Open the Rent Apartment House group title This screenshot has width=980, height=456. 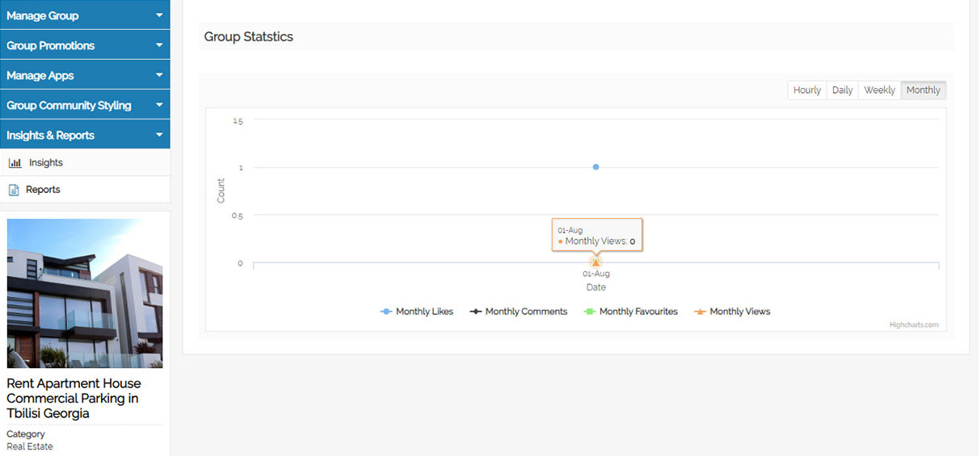tap(74, 399)
